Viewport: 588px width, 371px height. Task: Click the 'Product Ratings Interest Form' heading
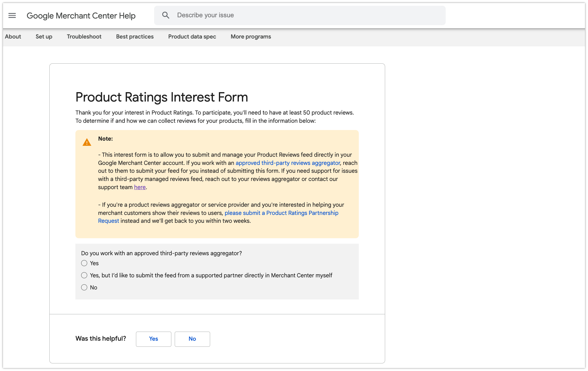click(162, 97)
